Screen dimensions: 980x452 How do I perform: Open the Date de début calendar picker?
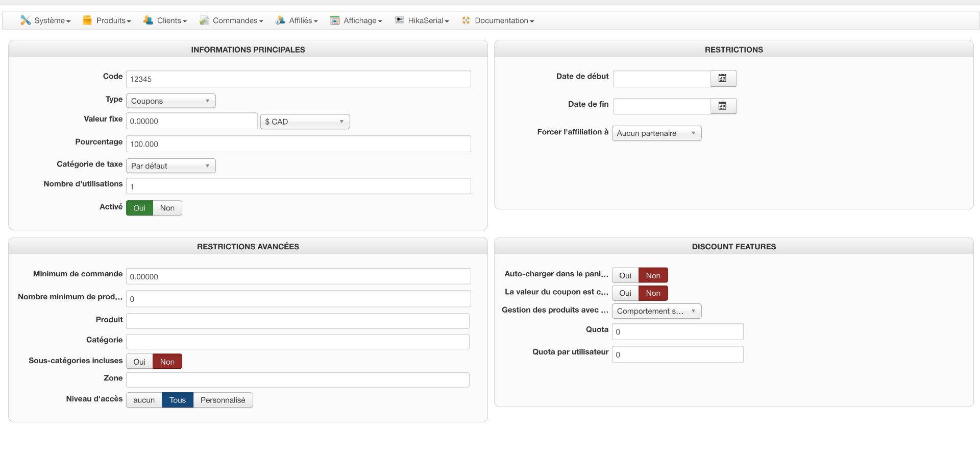(x=723, y=79)
